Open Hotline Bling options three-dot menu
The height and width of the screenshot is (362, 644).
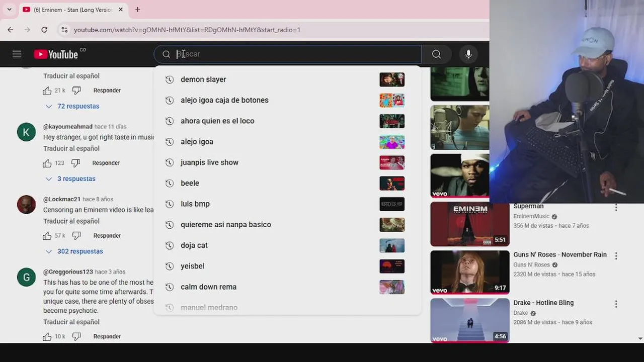pos(616,304)
